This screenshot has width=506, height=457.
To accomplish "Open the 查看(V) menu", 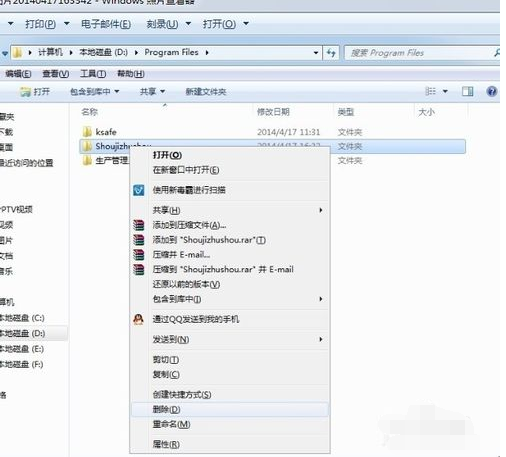I will [56, 74].
